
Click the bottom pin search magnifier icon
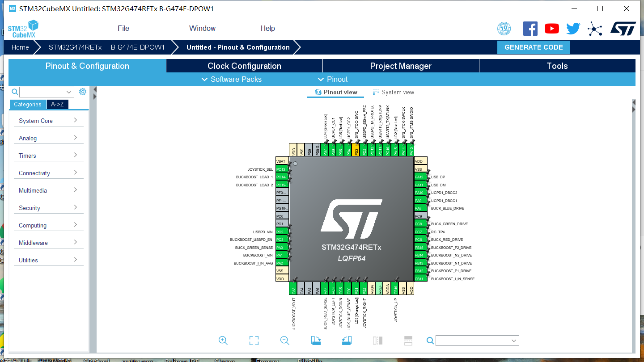click(430, 341)
